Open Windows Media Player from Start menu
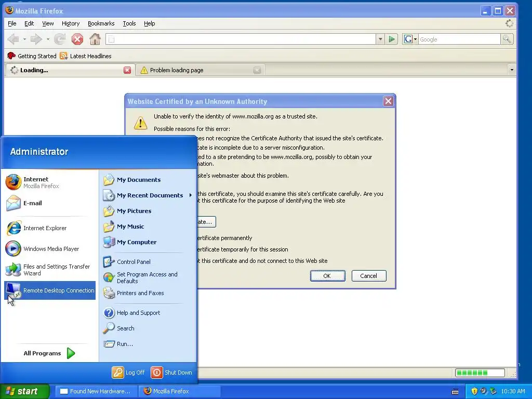This screenshot has width=532, height=399. click(50, 249)
